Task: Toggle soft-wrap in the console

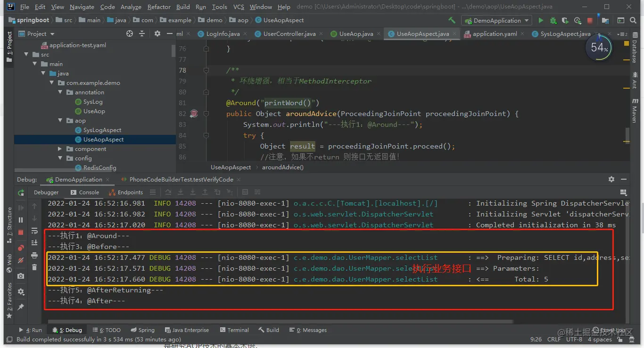Action: [34, 231]
